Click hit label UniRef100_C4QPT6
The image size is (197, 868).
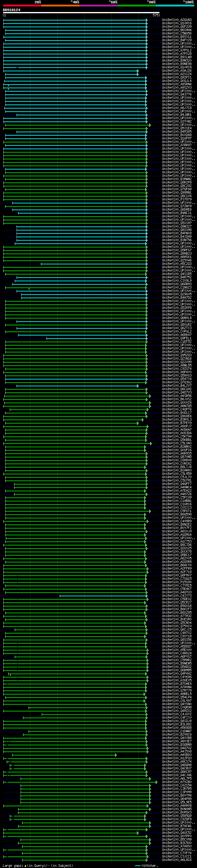click(177, 410)
